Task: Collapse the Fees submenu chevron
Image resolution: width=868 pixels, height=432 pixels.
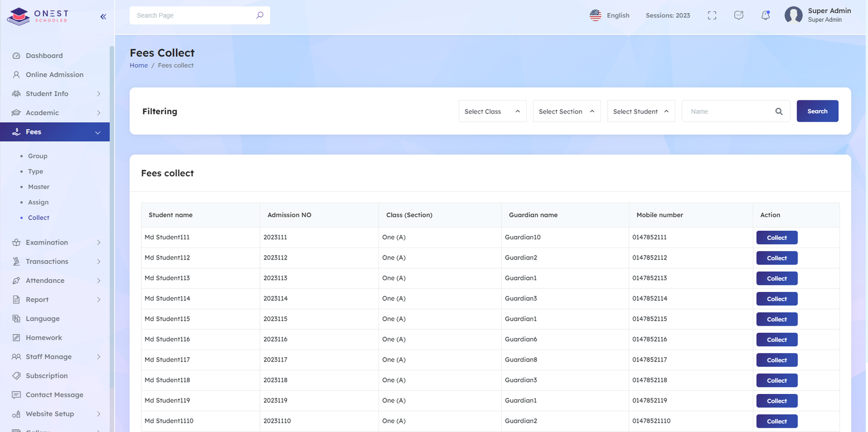Action: [x=98, y=132]
